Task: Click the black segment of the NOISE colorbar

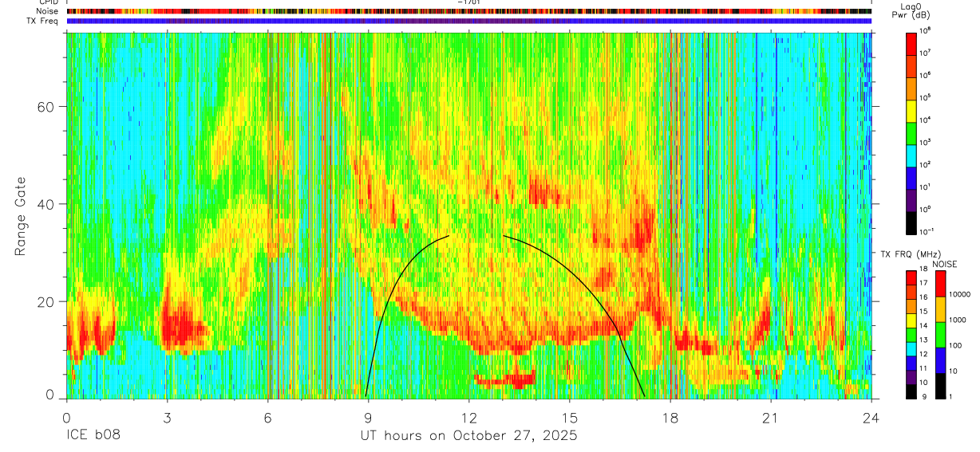Action: pos(941,384)
